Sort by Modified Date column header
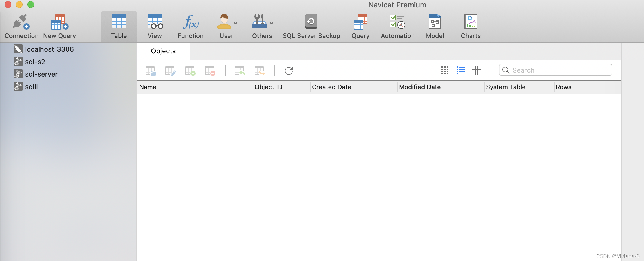This screenshot has width=644, height=261. [441, 87]
